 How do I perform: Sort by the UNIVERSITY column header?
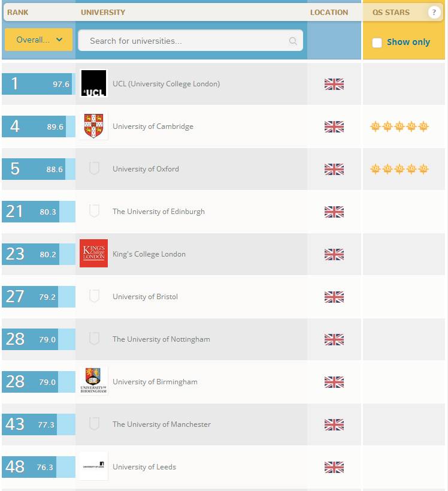[x=103, y=12]
